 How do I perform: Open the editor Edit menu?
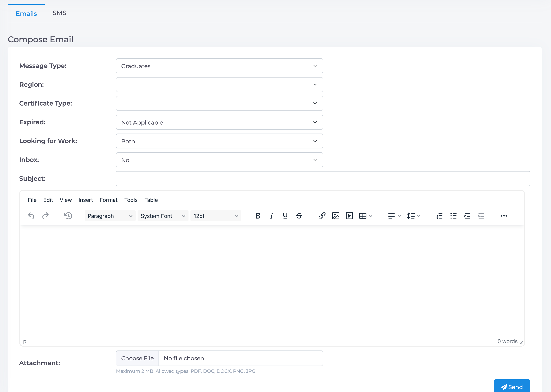pyautogui.click(x=48, y=200)
